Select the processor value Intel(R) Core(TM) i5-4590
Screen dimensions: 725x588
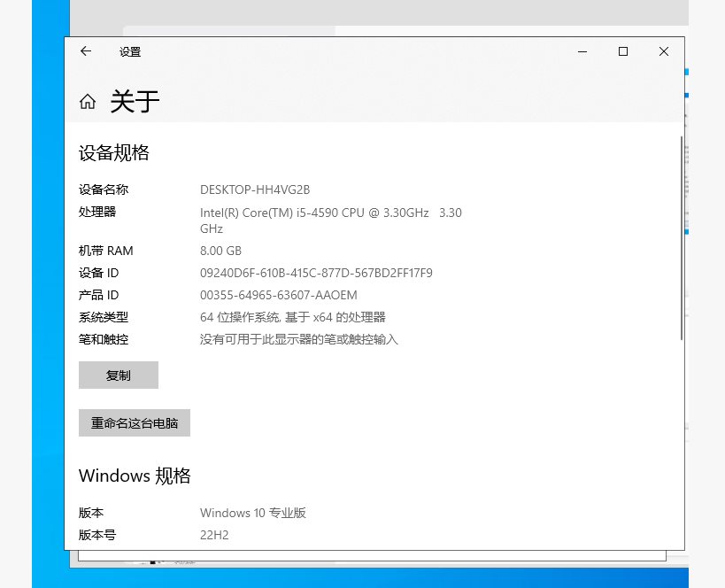pos(330,220)
